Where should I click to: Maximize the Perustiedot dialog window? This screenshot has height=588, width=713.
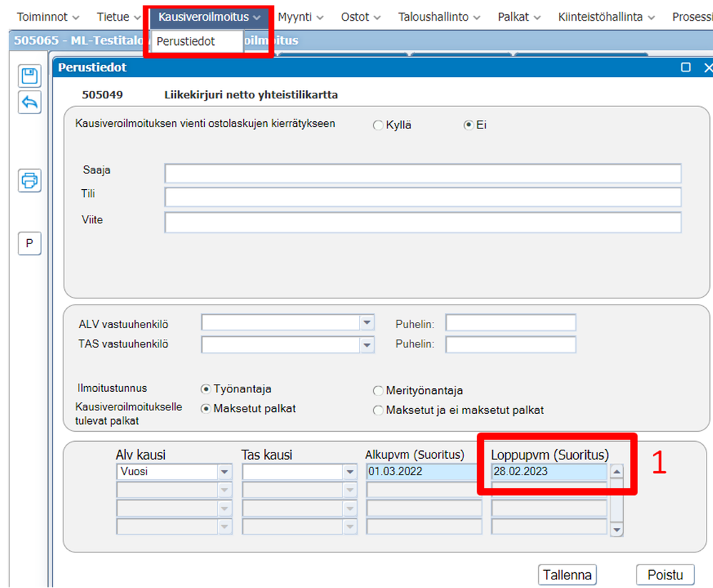coord(686,67)
